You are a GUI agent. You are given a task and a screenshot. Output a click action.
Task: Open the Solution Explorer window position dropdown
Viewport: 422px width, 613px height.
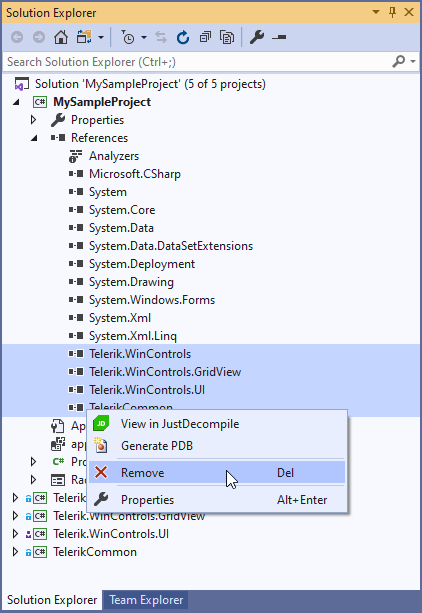(376, 12)
